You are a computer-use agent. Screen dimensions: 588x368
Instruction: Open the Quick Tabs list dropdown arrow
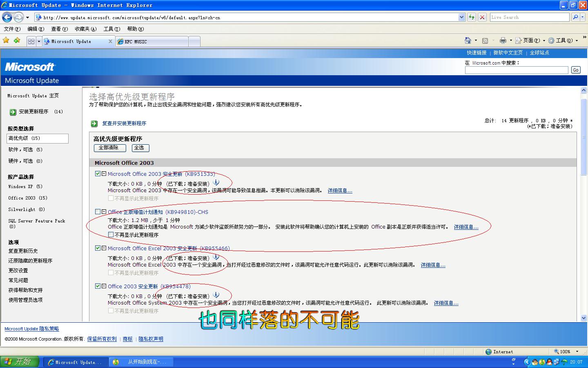point(39,41)
